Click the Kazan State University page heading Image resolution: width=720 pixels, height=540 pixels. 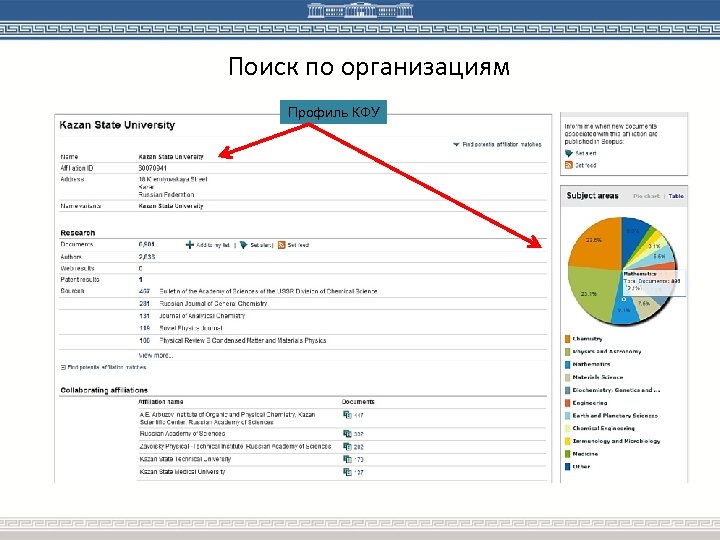117,125
